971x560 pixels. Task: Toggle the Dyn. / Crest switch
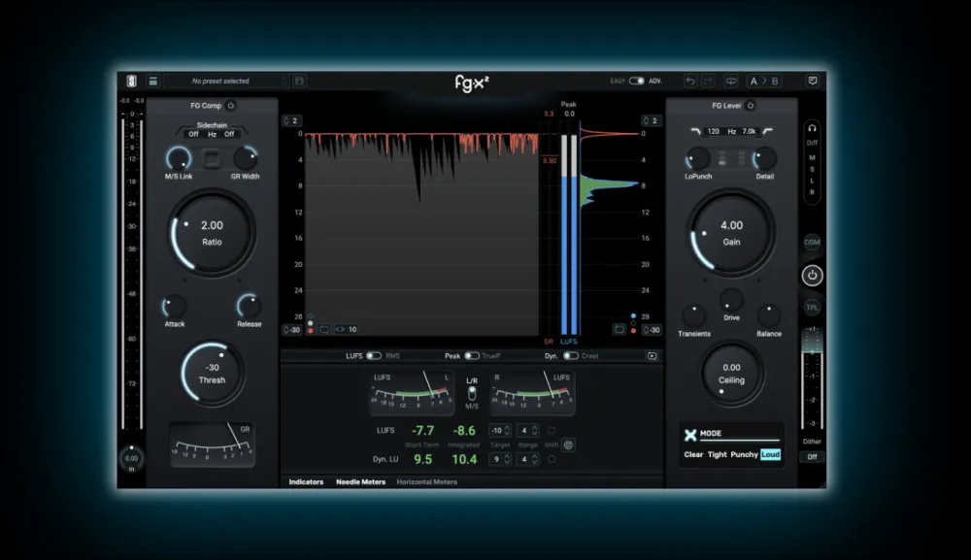[x=570, y=356]
